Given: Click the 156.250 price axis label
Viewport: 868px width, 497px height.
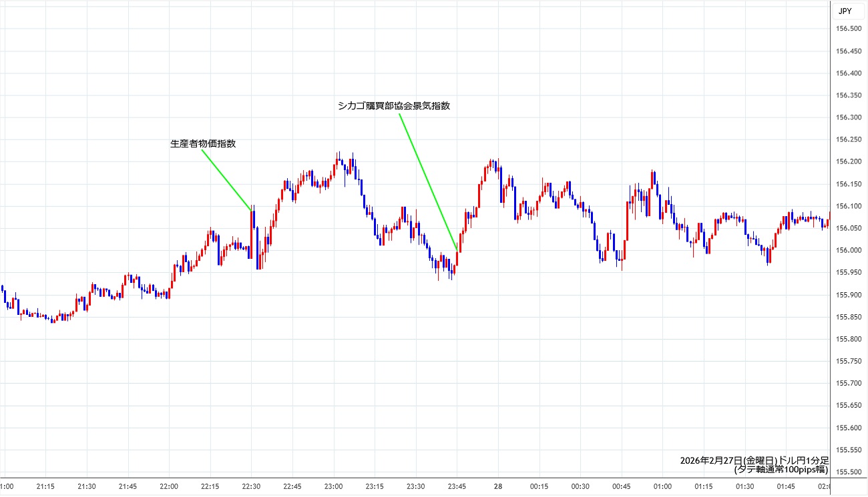Looking at the screenshot, I should coord(847,139).
